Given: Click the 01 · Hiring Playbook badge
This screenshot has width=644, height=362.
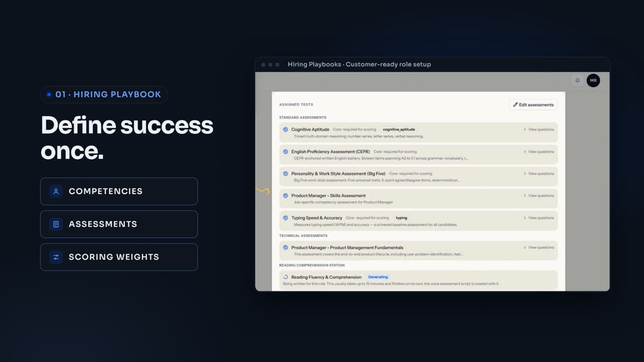Looking at the screenshot, I should pyautogui.click(x=104, y=95).
